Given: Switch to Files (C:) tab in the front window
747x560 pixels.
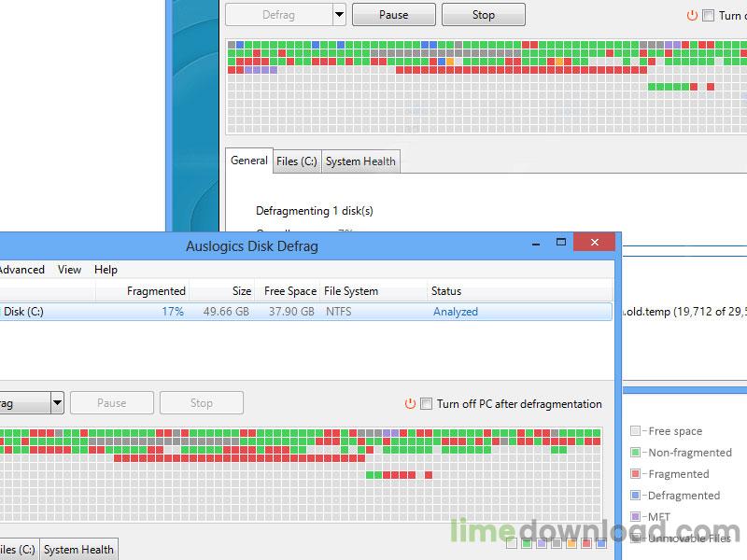Looking at the screenshot, I should pyautogui.click(x=18, y=550).
